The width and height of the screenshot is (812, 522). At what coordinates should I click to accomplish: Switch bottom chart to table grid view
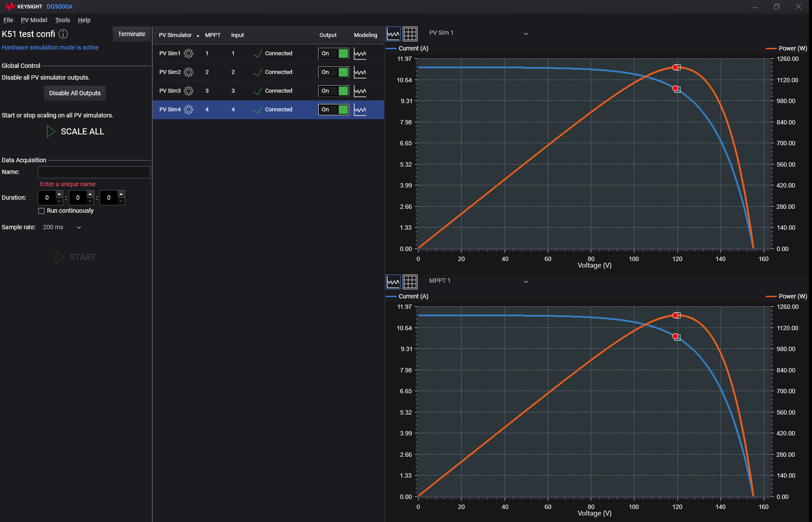click(x=410, y=282)
